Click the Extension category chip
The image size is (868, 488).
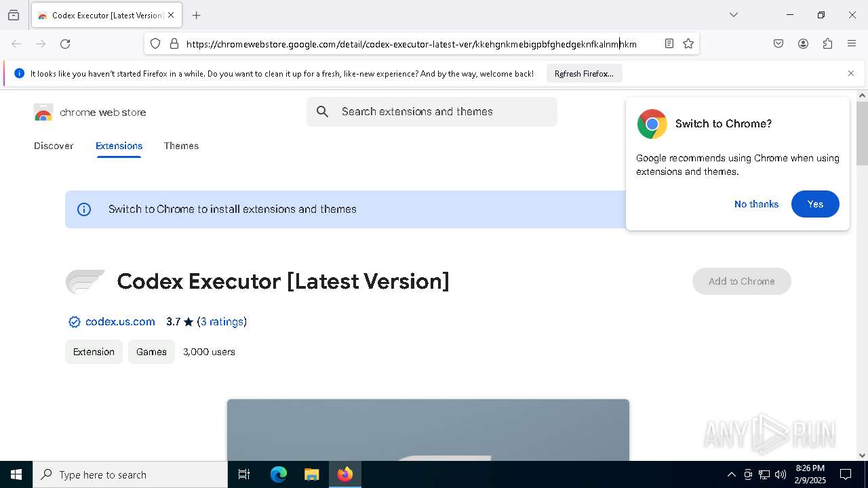tap(94, 352)
